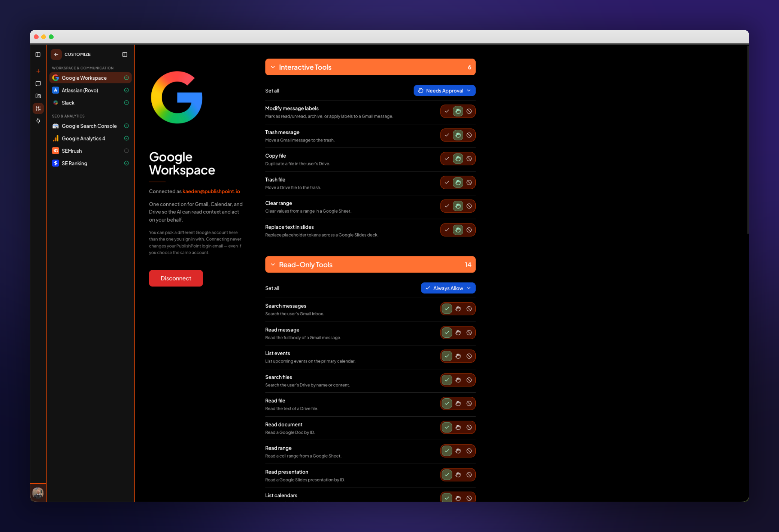This screenshot has width=779, height=532.
Task: Select always-allow check for Read message
Action: pos(447,333)
